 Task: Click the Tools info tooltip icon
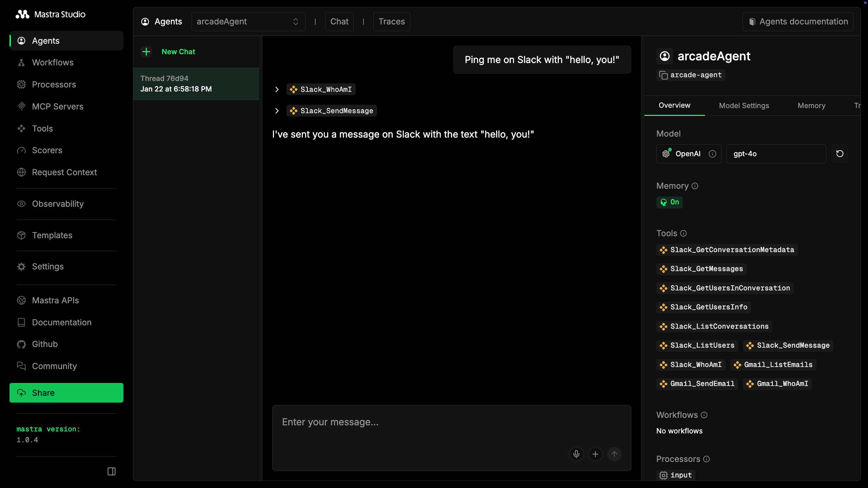[x=684, y=233]
